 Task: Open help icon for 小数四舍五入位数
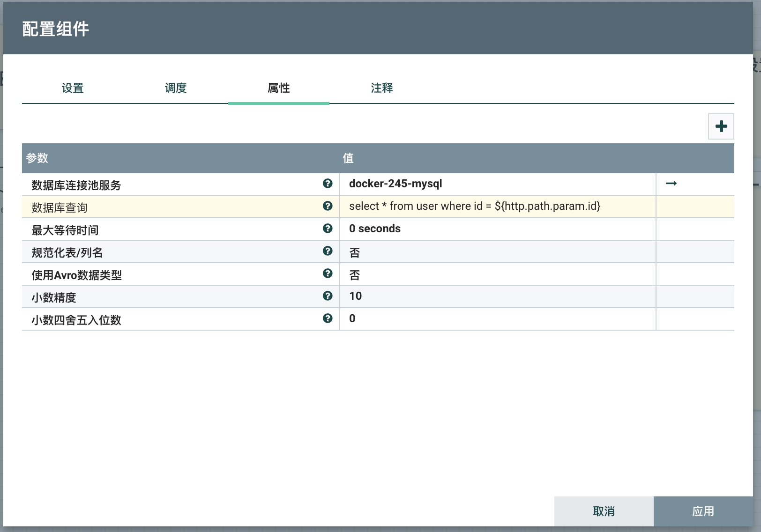328,318
